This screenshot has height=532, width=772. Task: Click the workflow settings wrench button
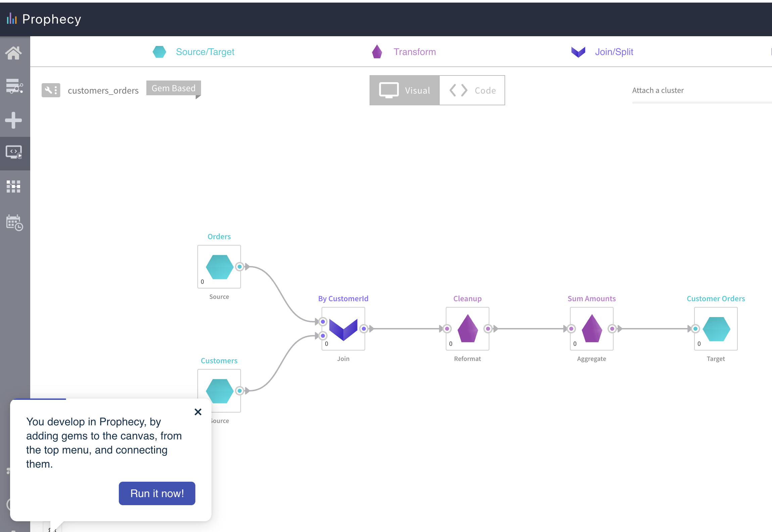point(51,90)
